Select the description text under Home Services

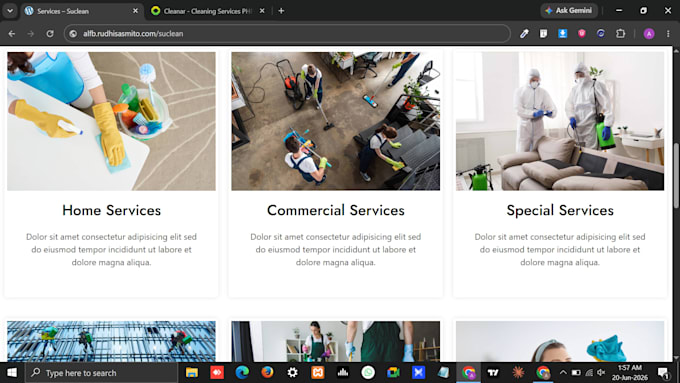[x=111, y=249]
